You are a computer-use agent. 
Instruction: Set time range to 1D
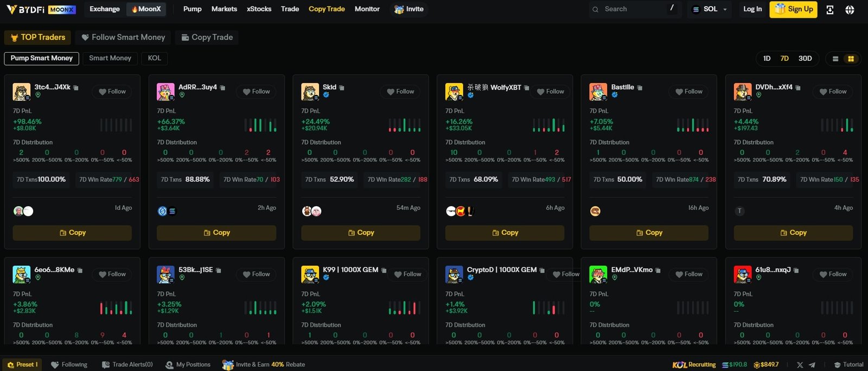pos(767,59)
